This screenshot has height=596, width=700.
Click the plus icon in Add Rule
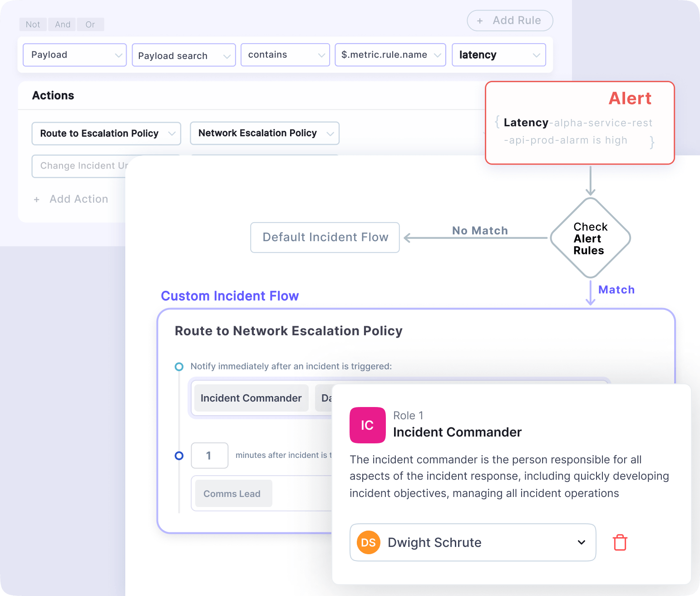point(480,20)
